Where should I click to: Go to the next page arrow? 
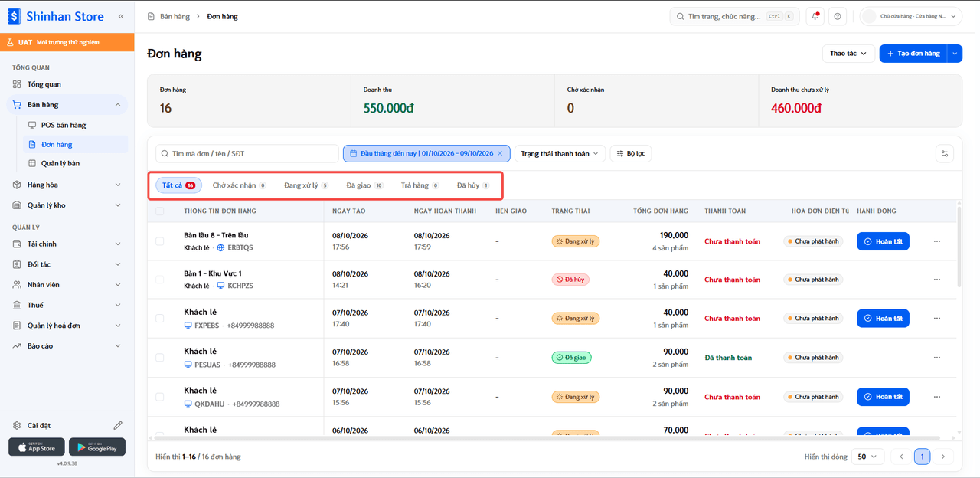(943, 457)
